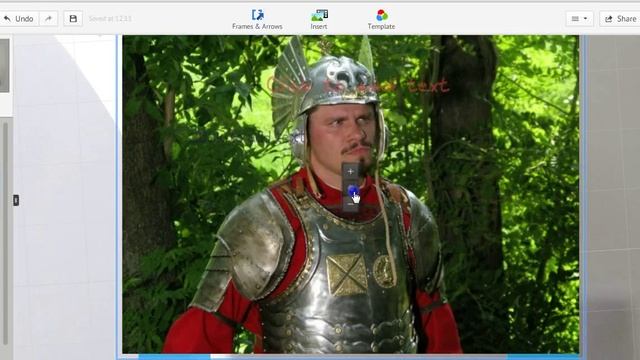Open the Template chooser
The width and height of the screenshot is (640, 360).
[x=381, y=20]
